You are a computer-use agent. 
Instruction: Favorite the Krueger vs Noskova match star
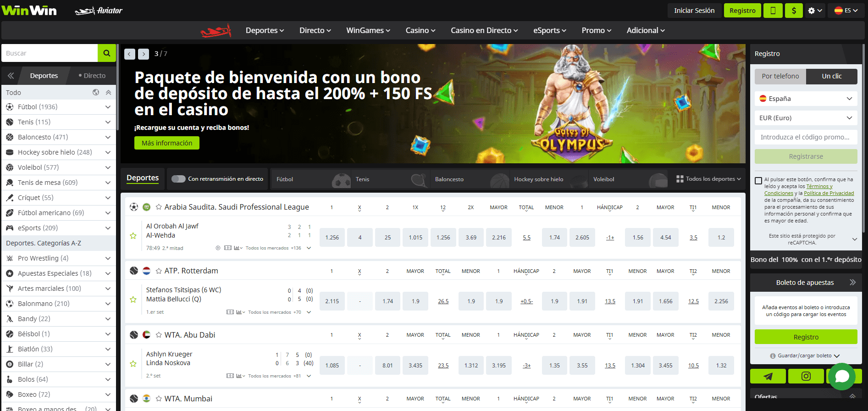click(133, 364)
